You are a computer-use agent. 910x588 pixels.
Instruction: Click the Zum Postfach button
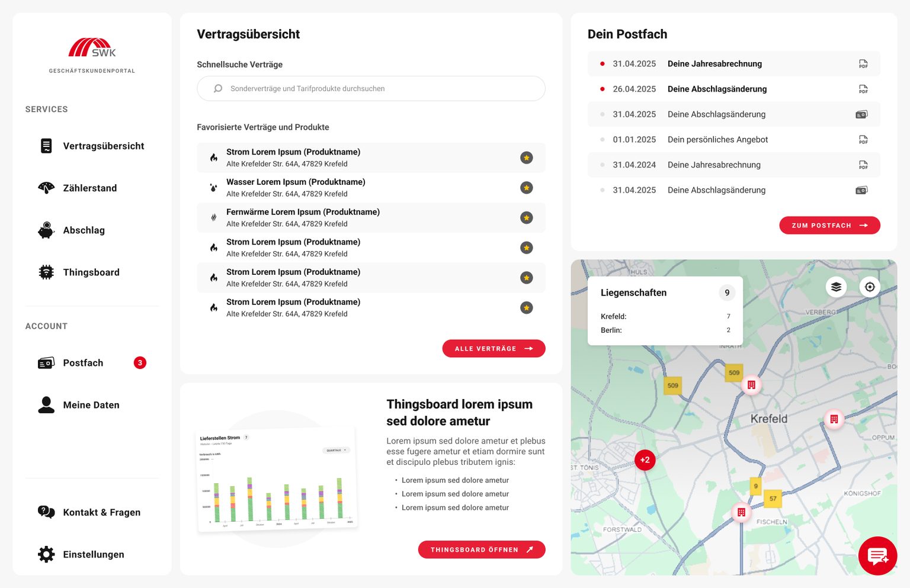(x=829, y=226)
